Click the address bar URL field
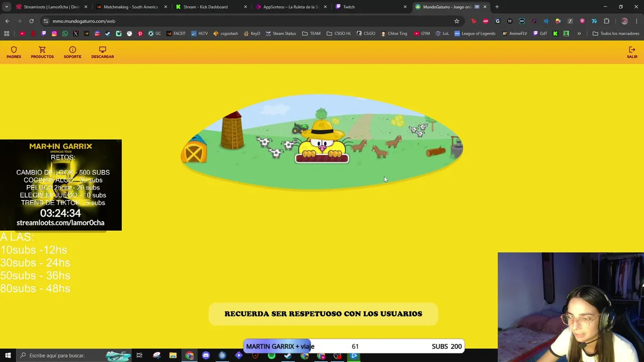Image resolution: width=644 pixels, height=362 pixels. click(x=252, y=21)
